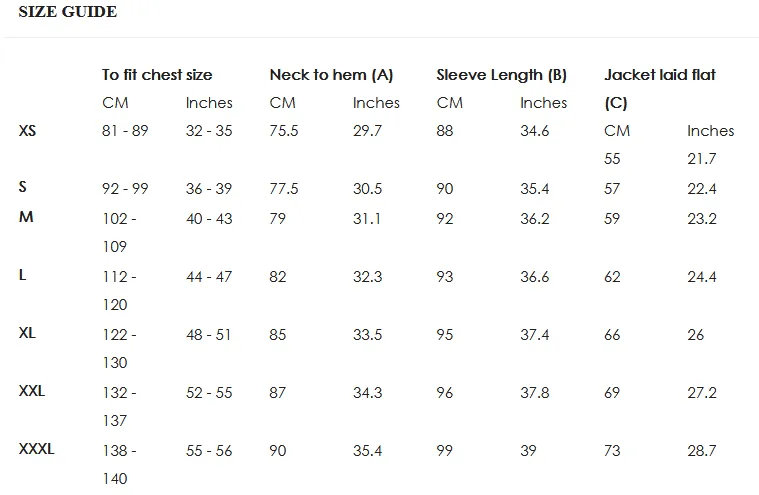Select the 36 - 39 inches chest cell
The image size is (759, 495).
point(209,189)
